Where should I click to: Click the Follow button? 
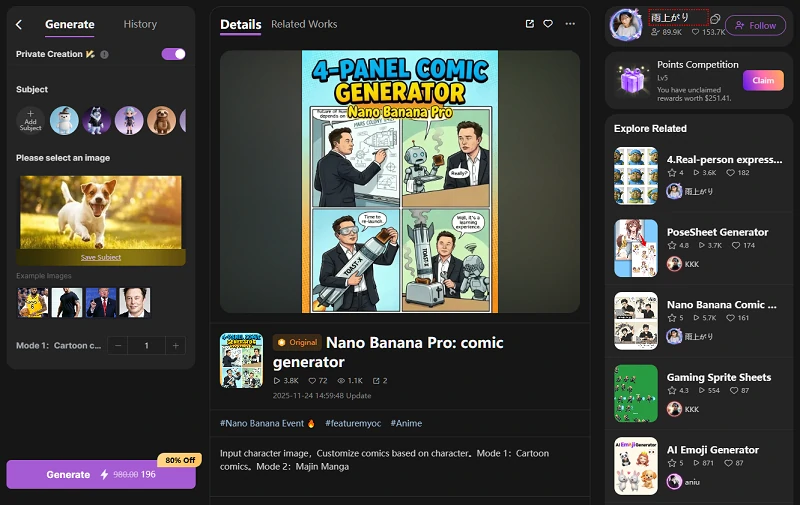756,26
